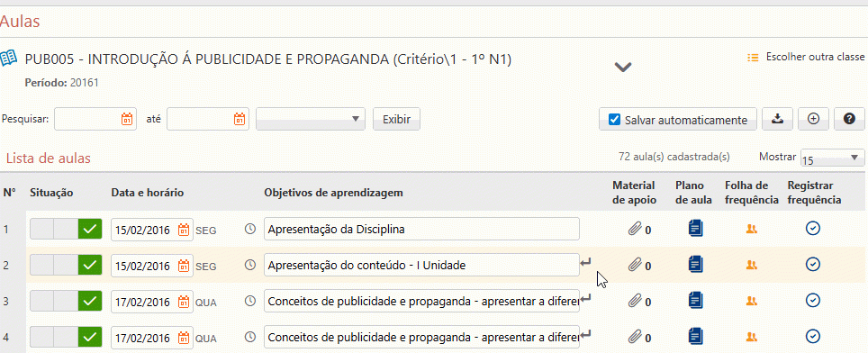Toggle the Situação switch for class 1
This screenshot has height=353, width=868.
click(x=66, y=229)
